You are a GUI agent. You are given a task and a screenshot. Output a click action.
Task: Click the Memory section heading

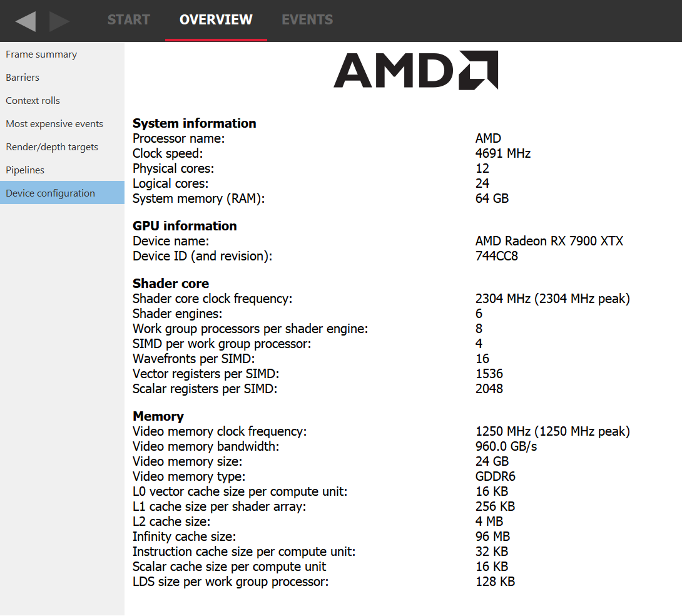coord(158,416)
